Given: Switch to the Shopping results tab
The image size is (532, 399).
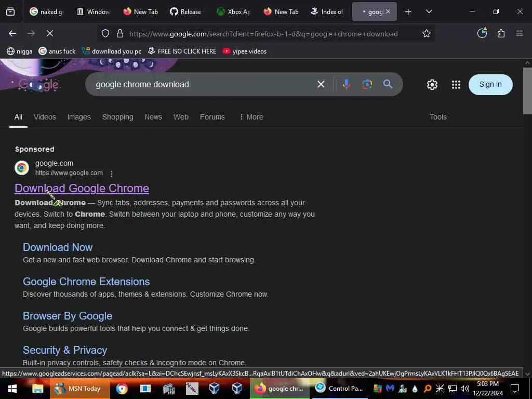Looking at the screenshot, I should 118,117.
